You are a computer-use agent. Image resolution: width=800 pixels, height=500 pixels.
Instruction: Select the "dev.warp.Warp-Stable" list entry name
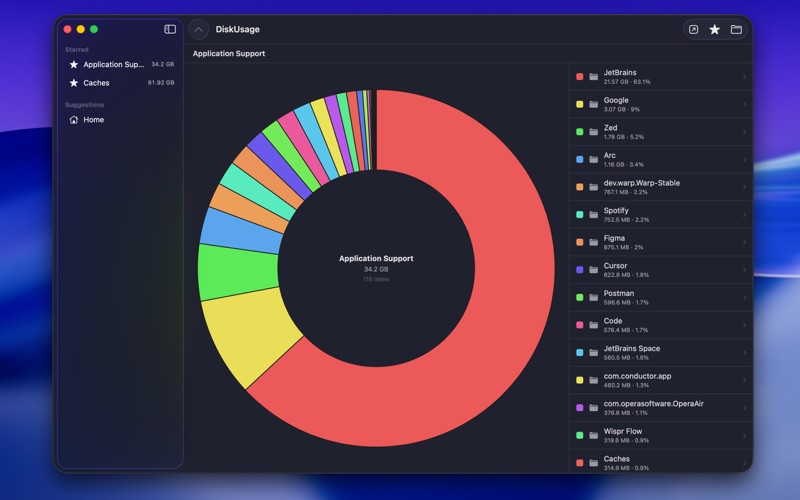[x=641, y=183]
